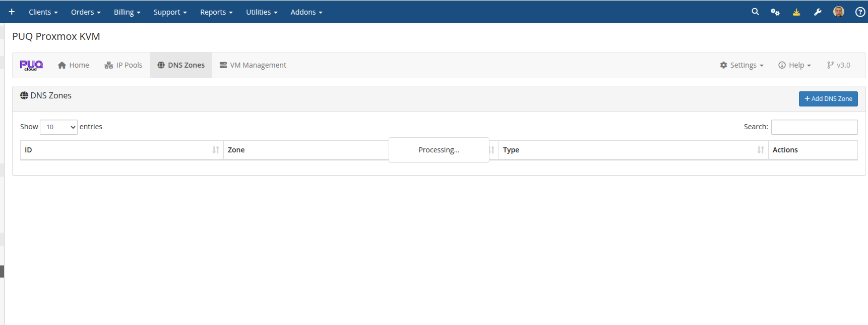Switch to the IP Pools tab
This screenshot has width=868, height=325.
(123, 65)
